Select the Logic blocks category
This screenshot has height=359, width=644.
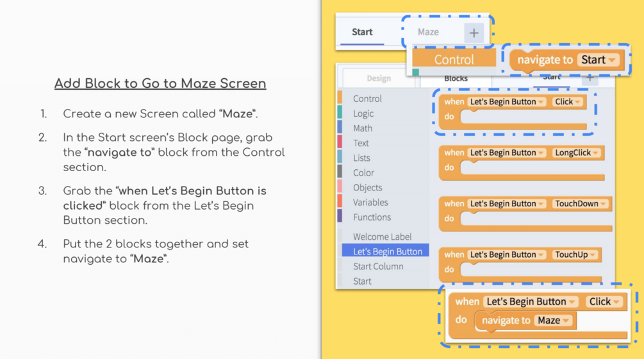click(x=363, y=113)
